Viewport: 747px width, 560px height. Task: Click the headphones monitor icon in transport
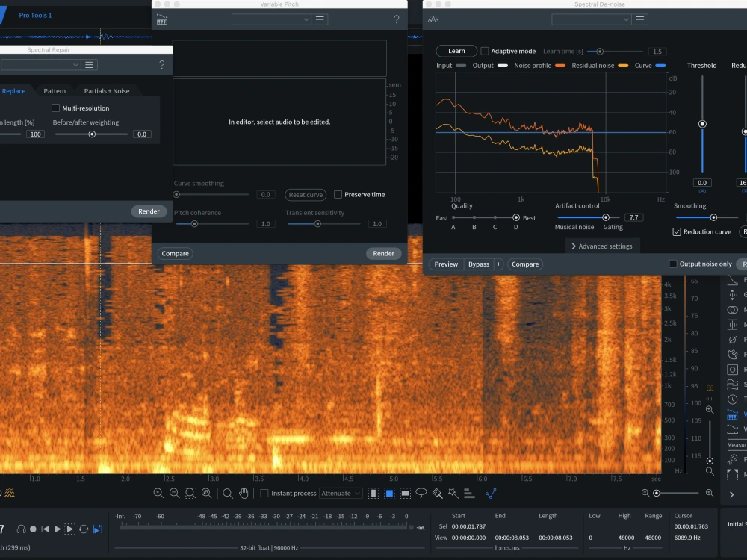pos(21,529)
